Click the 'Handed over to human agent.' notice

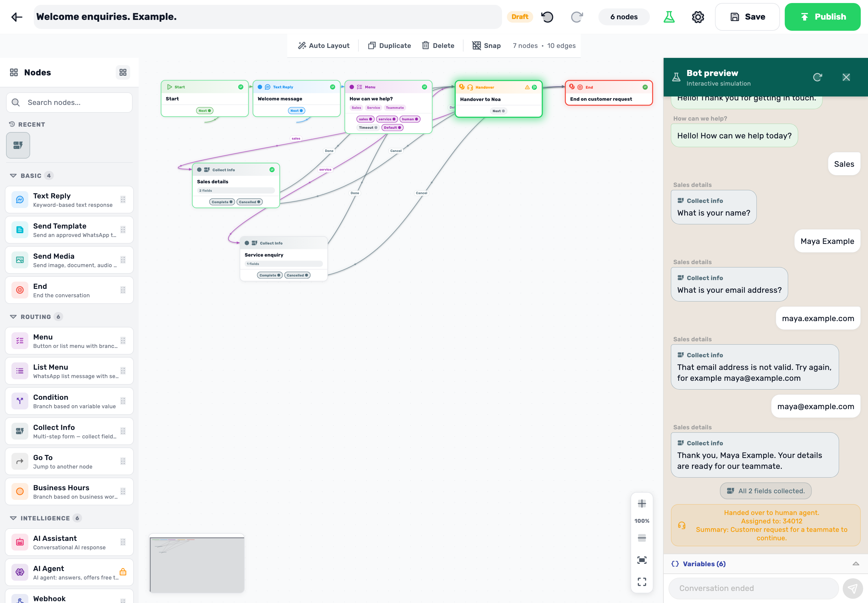pos(766,525)
